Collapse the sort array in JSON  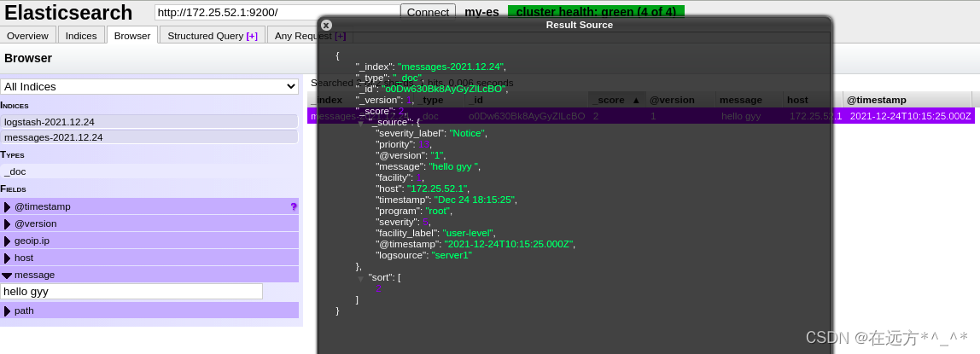pos(360,278)
